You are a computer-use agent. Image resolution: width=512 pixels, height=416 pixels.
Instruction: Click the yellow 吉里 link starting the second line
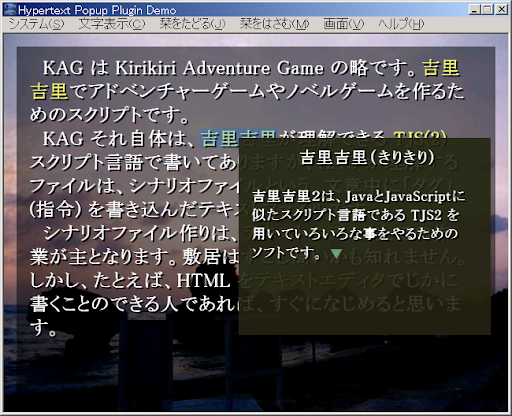click(49, 91)
